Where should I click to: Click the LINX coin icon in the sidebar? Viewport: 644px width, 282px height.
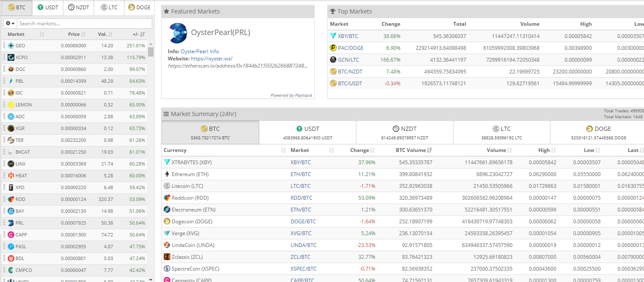pos(11,164)
